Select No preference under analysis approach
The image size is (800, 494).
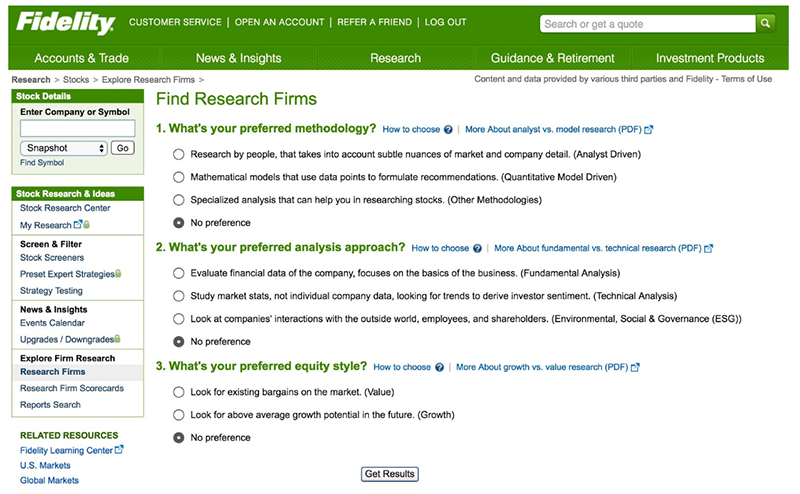click(179, 342)
